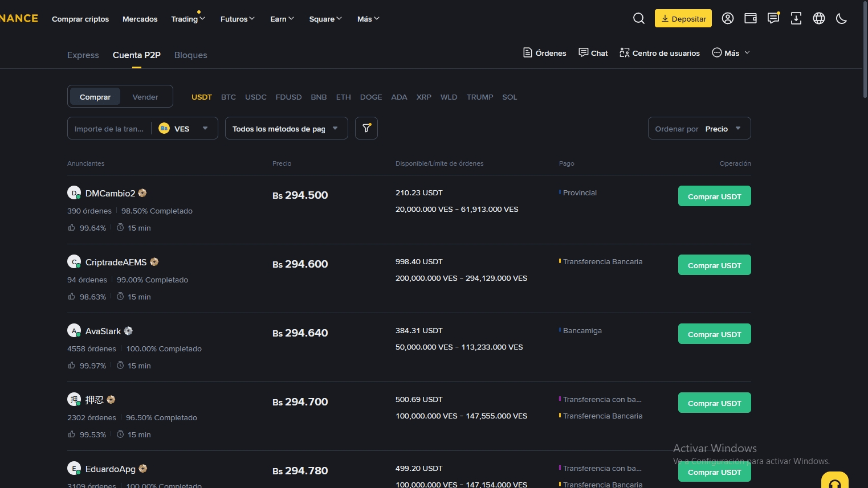Expand the P2P Más options menu
Image resolution: width=868 pixels, height=488 pixels.
click(731, 53)
